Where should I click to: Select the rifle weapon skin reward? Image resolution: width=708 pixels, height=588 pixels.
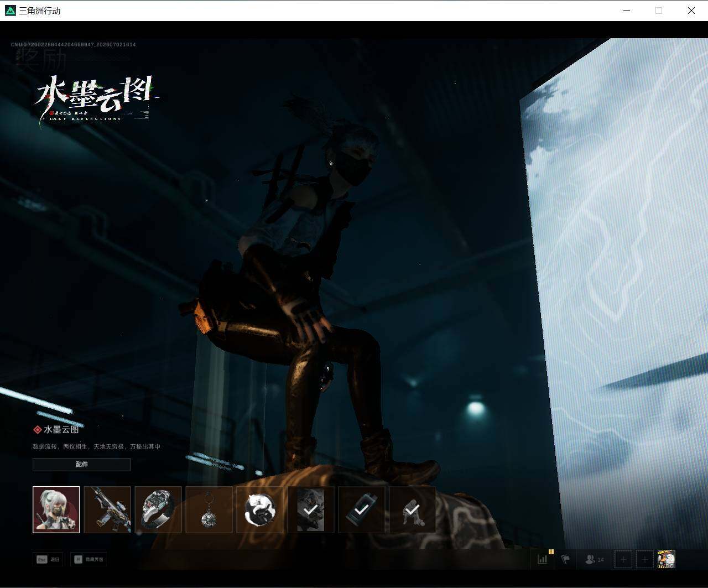[x=107, y=509]
